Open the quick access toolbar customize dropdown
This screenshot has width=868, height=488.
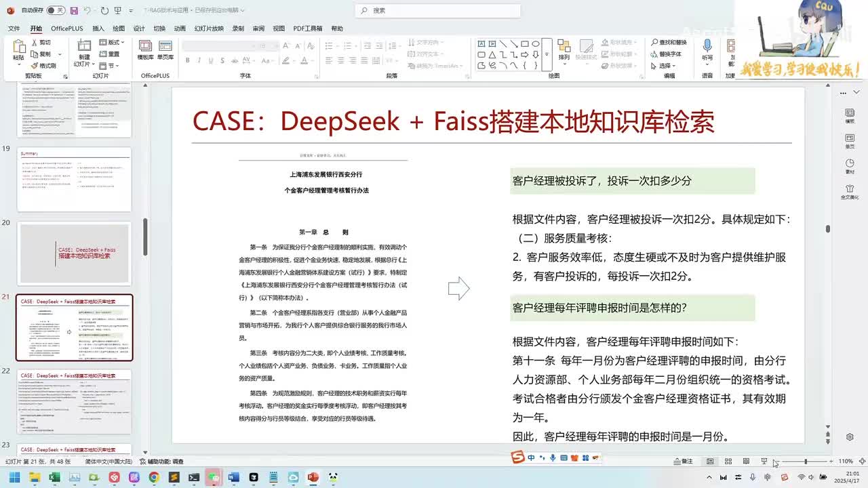(130, 10)
